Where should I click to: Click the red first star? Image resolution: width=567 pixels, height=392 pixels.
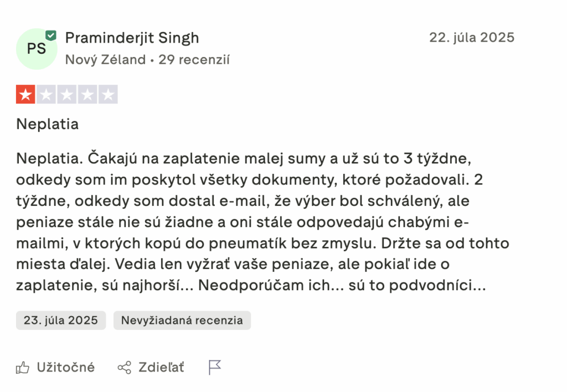click(25, 95)
